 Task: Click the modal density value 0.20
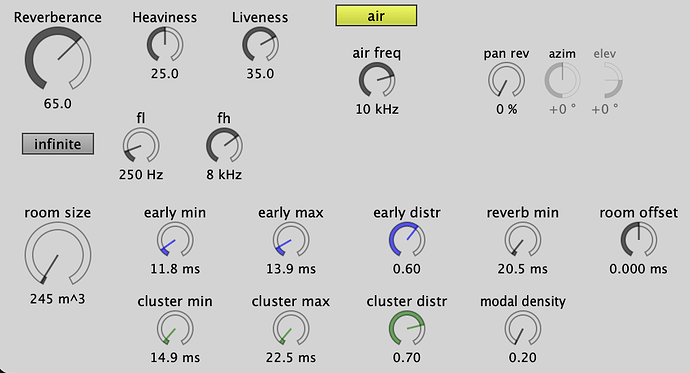522,358
